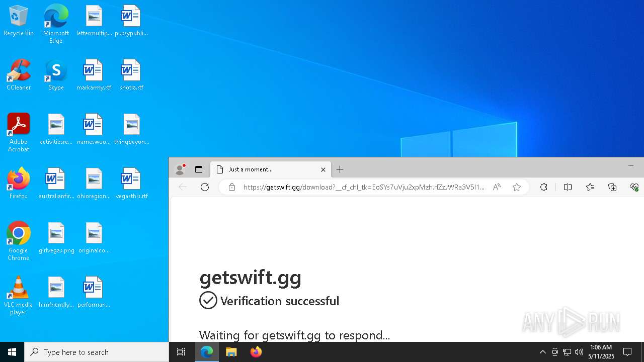The width and height of the screenshot is (644, 362).
Task: Add this page to favorites star
Action: pyautogui.click(x=517, y=187)
